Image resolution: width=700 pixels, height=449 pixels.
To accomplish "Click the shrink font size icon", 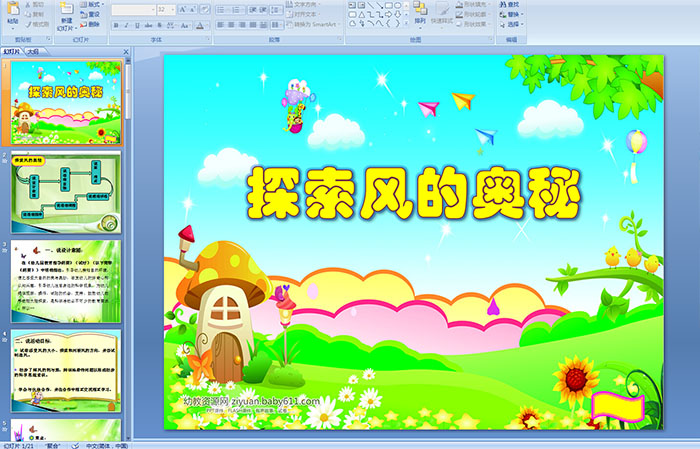I will tap(193, 9).
